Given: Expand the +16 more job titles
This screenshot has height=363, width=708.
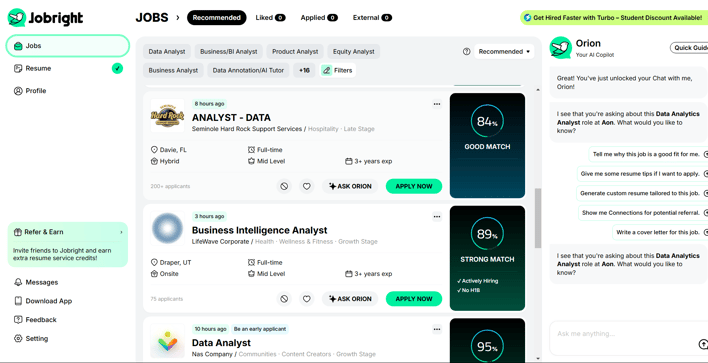Looking at the screenshot, I should [304, 70].
